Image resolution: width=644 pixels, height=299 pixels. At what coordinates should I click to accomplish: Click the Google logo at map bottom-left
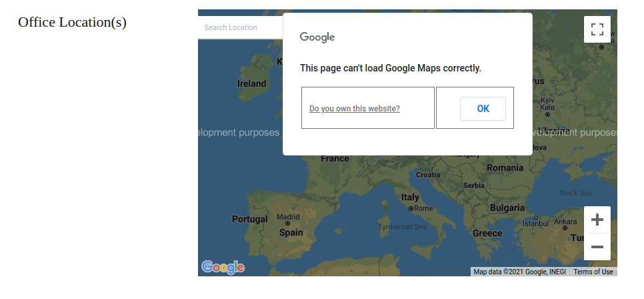tap(223, 267)
